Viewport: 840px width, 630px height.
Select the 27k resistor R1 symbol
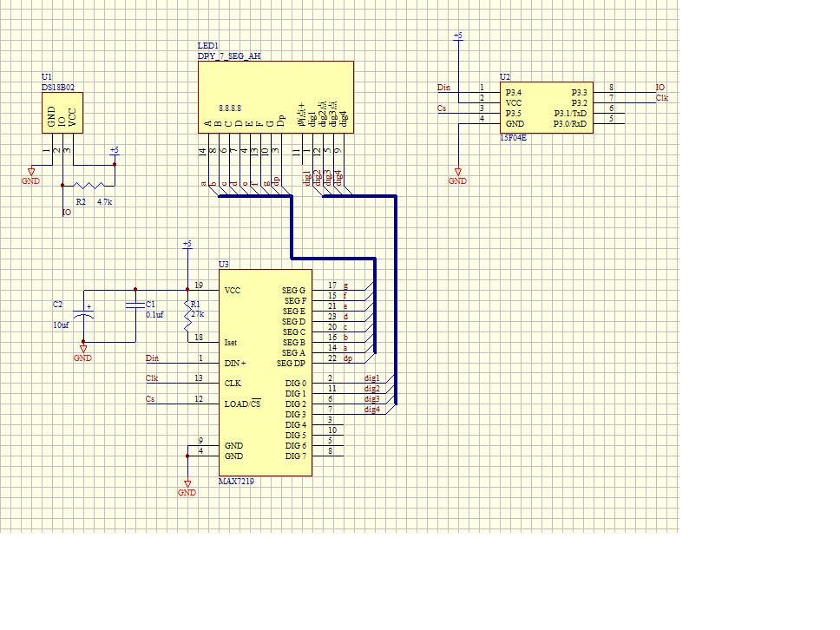(187, 317)
